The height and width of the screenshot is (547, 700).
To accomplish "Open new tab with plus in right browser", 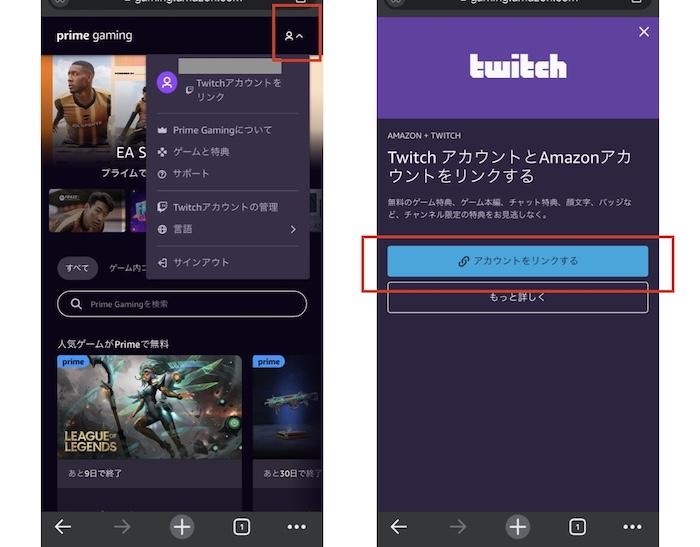I will point(517,527).
